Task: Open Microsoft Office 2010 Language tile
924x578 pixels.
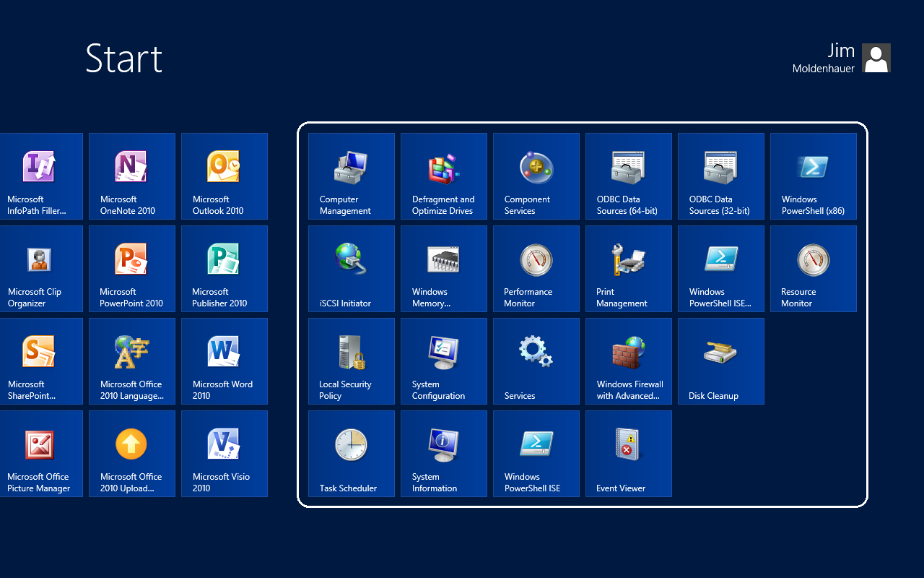Action: tap(132, 361)
